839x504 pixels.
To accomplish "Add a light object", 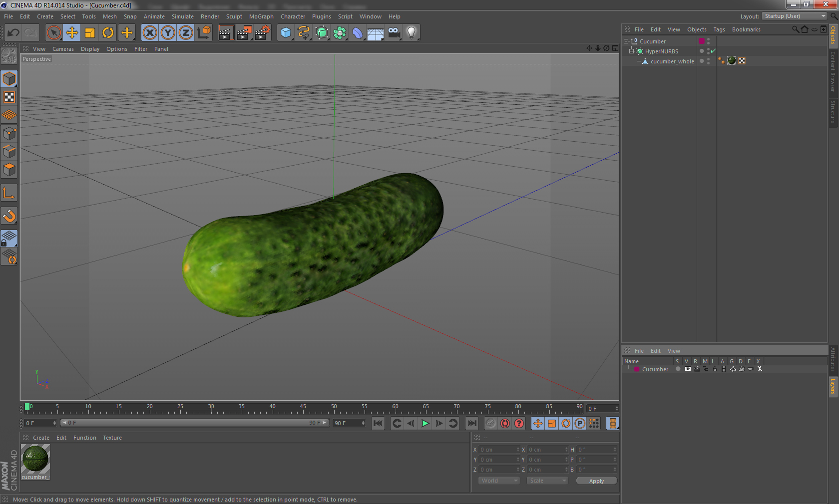I will coord(412,33).
